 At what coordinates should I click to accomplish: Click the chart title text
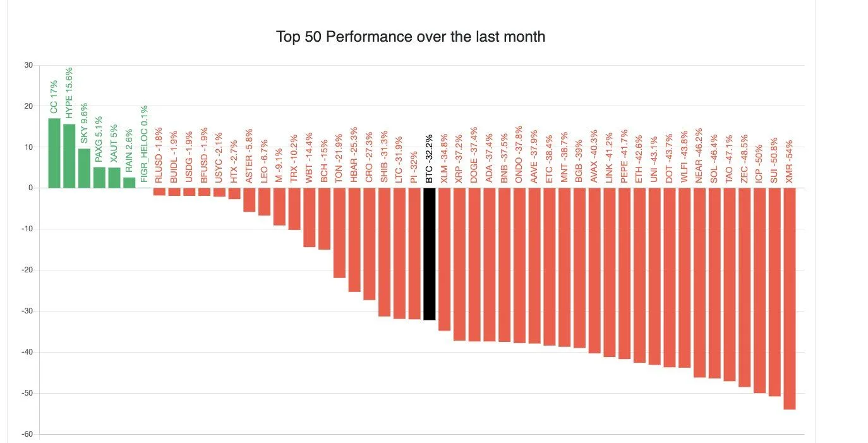pyautogui.click(x=411, y=37)
